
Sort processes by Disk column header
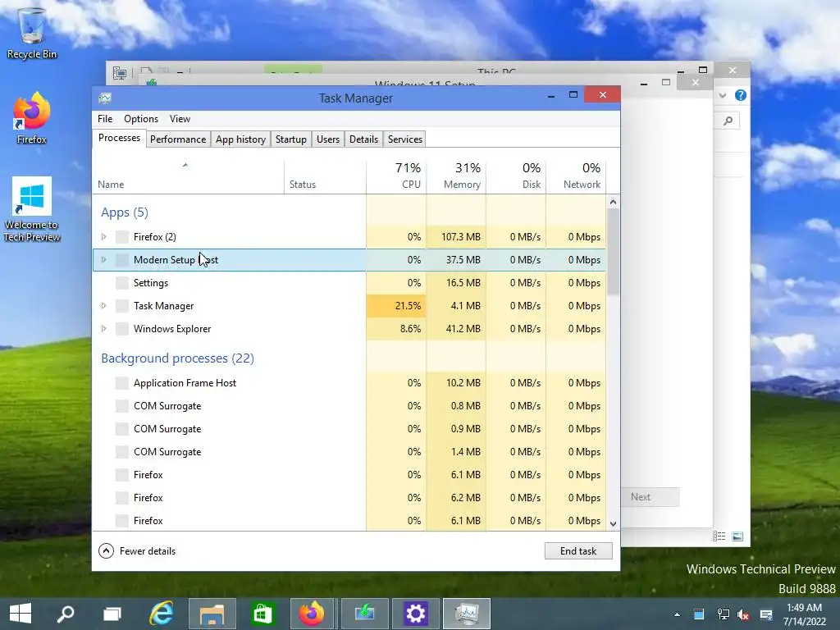(517, 177)
